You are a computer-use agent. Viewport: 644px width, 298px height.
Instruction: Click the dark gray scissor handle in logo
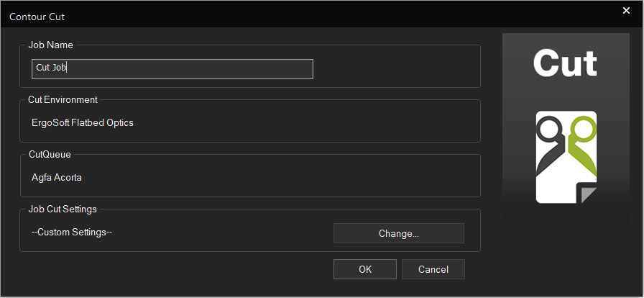[x=548, y=128]
